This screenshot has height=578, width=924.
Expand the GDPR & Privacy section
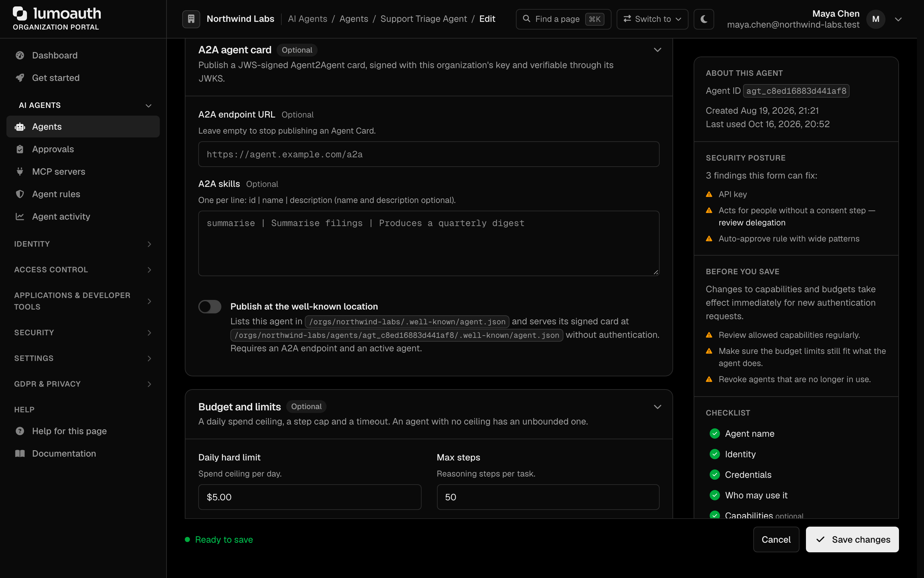(83, 384)
